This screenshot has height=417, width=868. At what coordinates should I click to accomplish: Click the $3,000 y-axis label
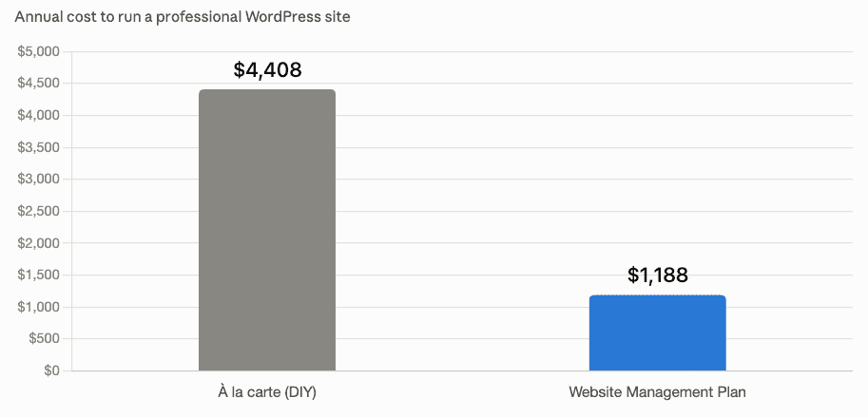38,180
